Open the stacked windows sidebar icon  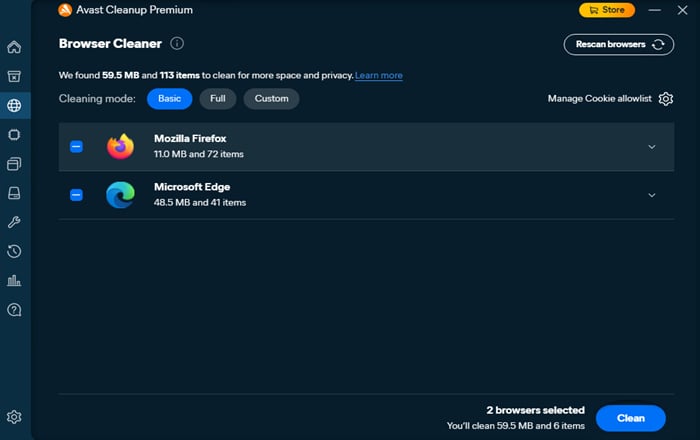coord(14,164)
